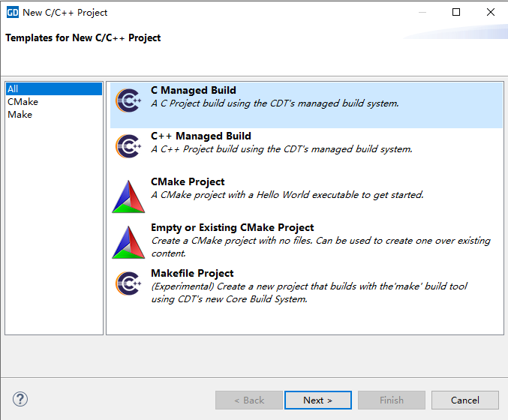508x420 pixels.
Task: Choose the C++ Managed Build title
Action: (201, 136)
